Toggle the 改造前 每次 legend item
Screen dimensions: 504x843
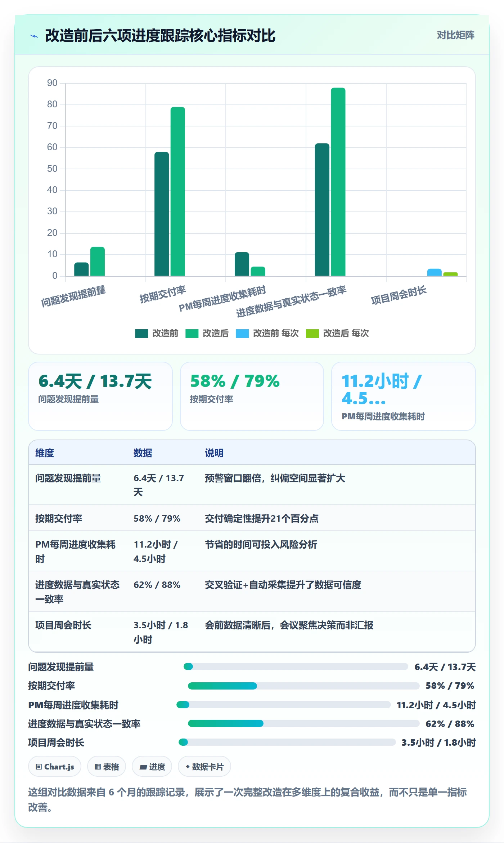coord(267,333)
